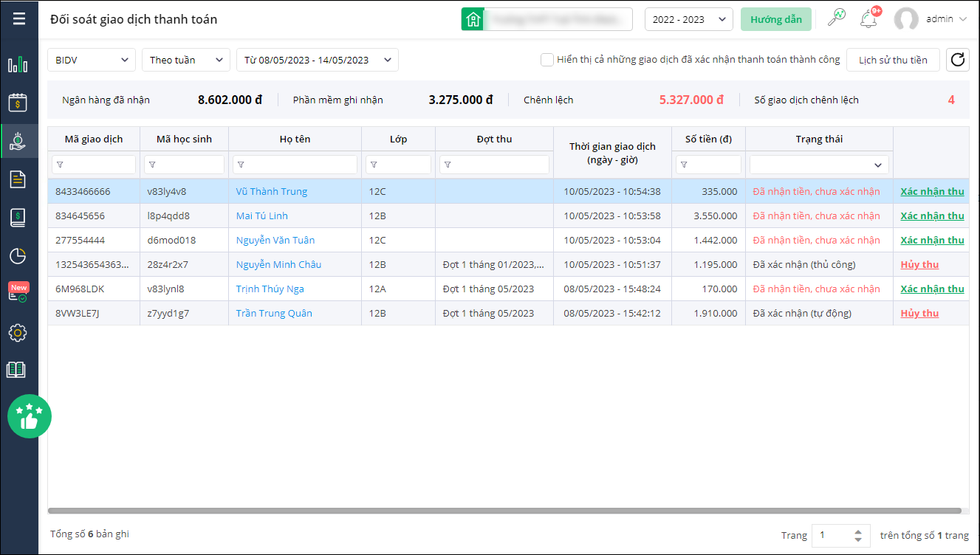
Task: Enable showing successfully confirmed payment transactions
Action: click(x=547, y=60)
